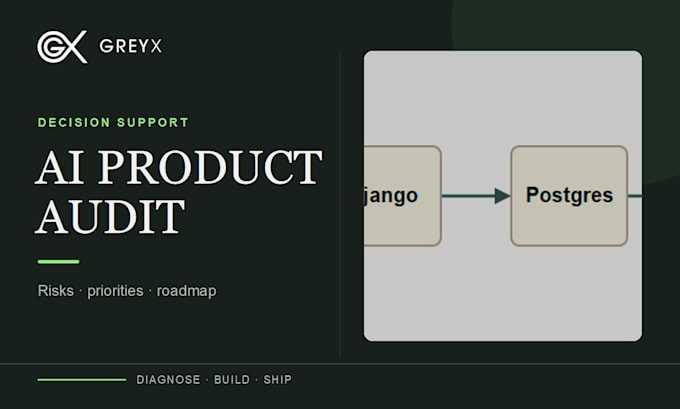The height and width of the screenshot is (409, 680).
Task: Click the word priorities in the subtitle
Action: pos(115,291)
